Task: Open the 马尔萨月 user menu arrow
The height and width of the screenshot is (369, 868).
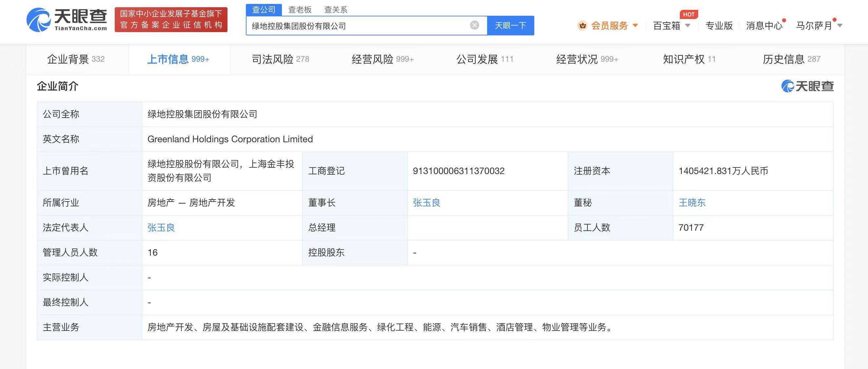Action: pyautogui.click(x=840, y=26)
